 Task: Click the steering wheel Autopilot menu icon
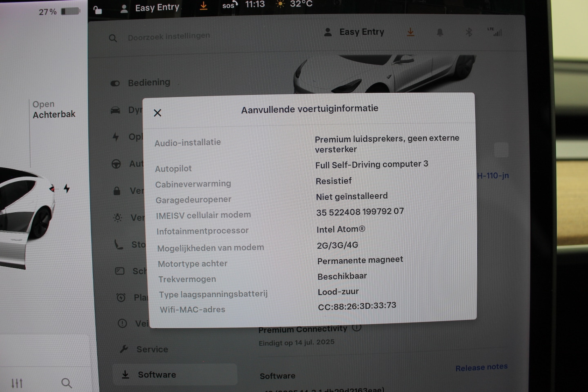click(x=116, y=164)
